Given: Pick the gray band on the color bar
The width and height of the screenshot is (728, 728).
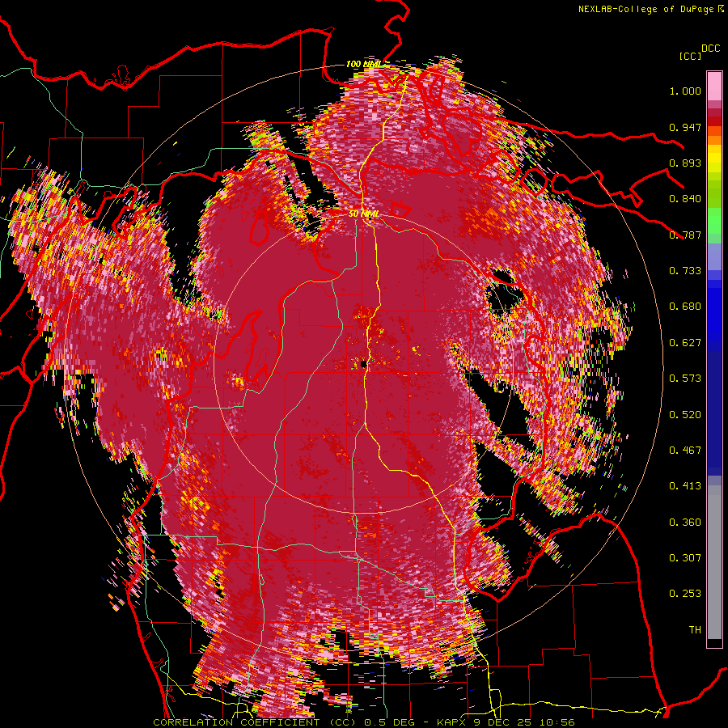Looking at the screenshot, I should click(714, 562).
